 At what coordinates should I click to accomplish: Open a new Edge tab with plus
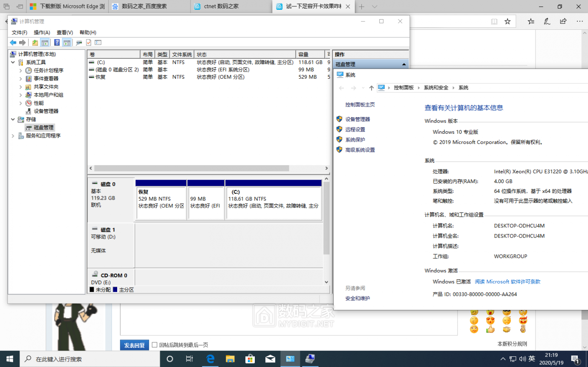(362, 7)
